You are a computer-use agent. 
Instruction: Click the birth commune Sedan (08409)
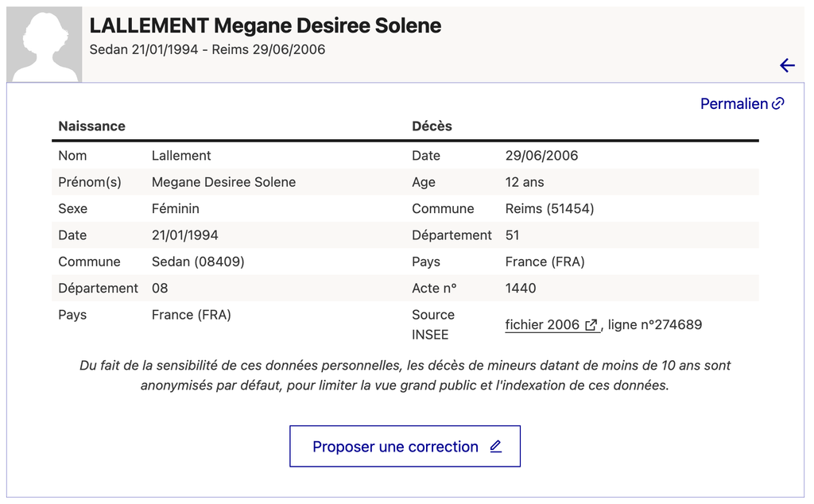click(198, 262)
